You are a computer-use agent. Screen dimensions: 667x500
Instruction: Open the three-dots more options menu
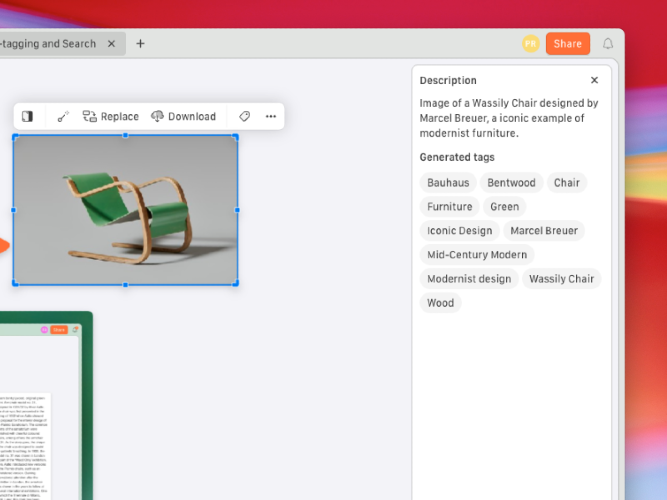coord(271,116)
